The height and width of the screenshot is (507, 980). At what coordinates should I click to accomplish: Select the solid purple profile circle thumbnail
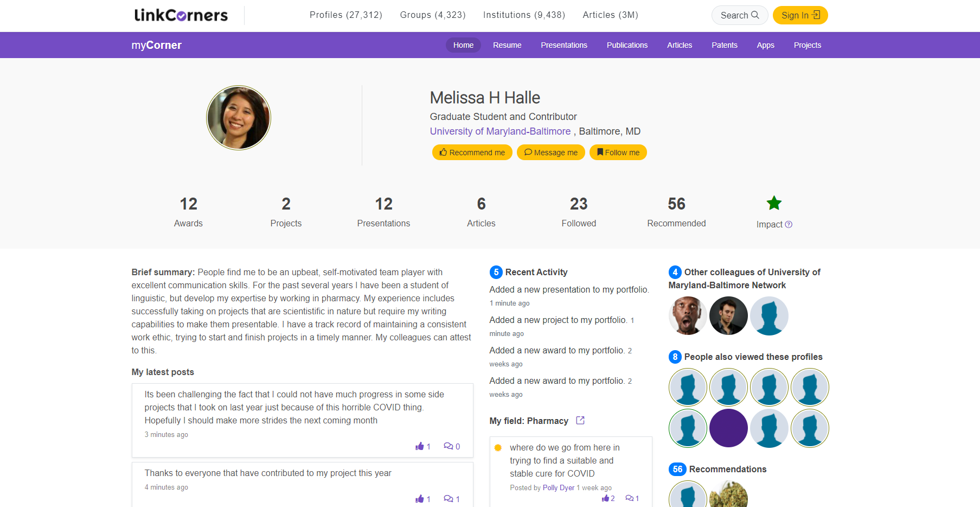click(x=728, y=428)
